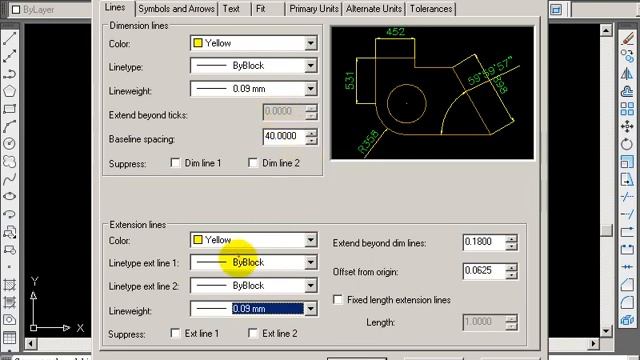Toggle Suppress Dim line 2 checkbox

tap(253, 163)
